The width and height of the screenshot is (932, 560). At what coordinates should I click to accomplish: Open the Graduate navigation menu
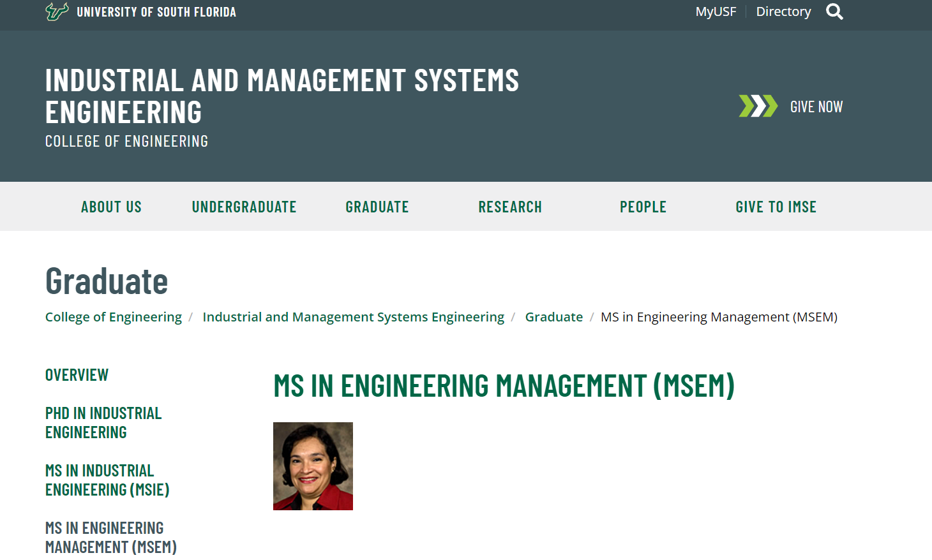coord(377,207)
